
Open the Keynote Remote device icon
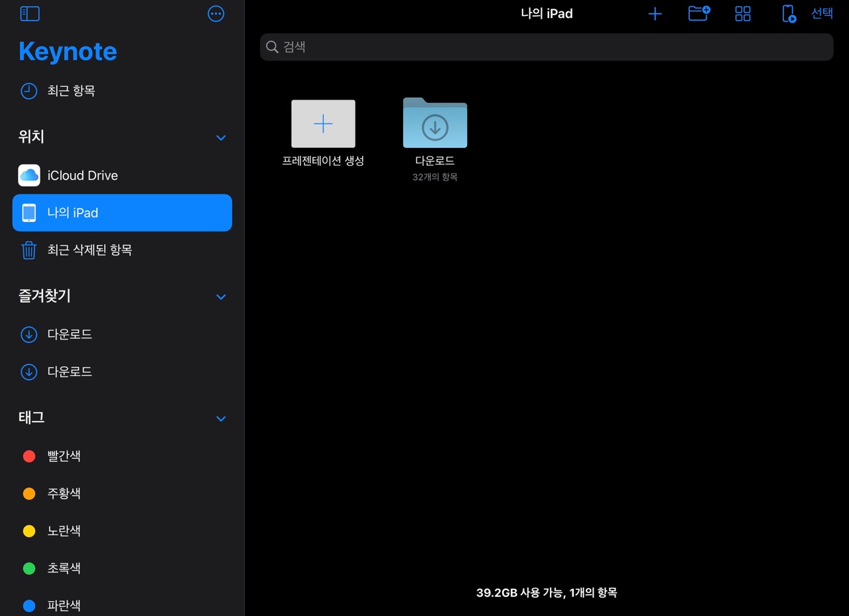[789, 14]
